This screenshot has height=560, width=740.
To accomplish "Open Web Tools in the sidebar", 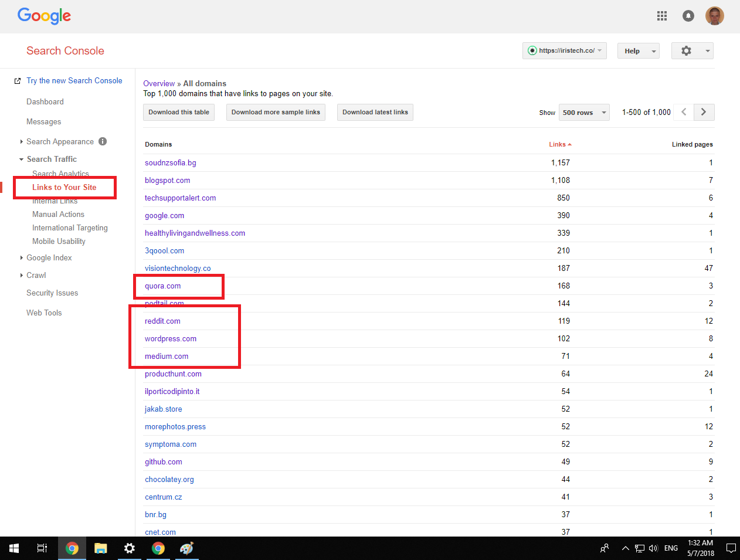I will pos(44,313).
